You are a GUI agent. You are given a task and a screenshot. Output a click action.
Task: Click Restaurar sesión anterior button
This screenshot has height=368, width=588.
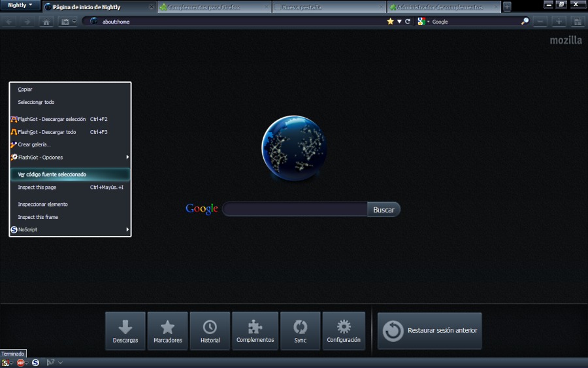(x=430, y=331)
